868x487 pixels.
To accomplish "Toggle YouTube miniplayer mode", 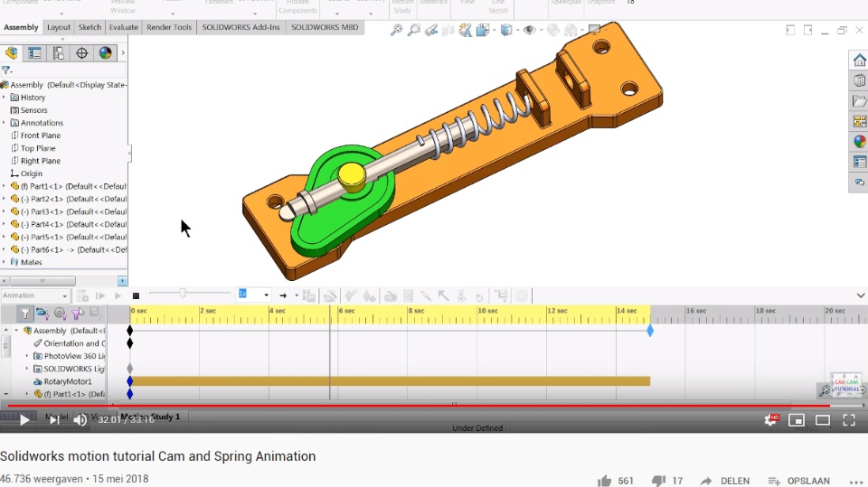I will click(x=796, y=421).
